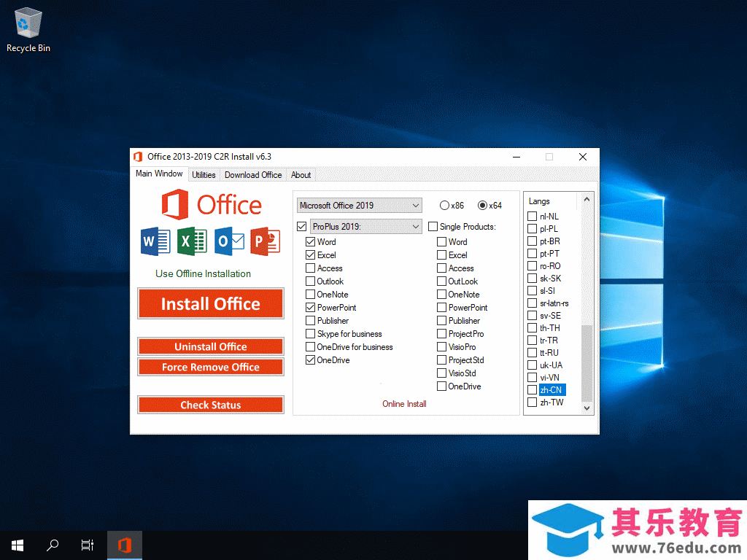Screen dimensions: 747x560
Task: Uncheck OneDrive under ProPlus 2019
Action: click(x=310, y=360)
